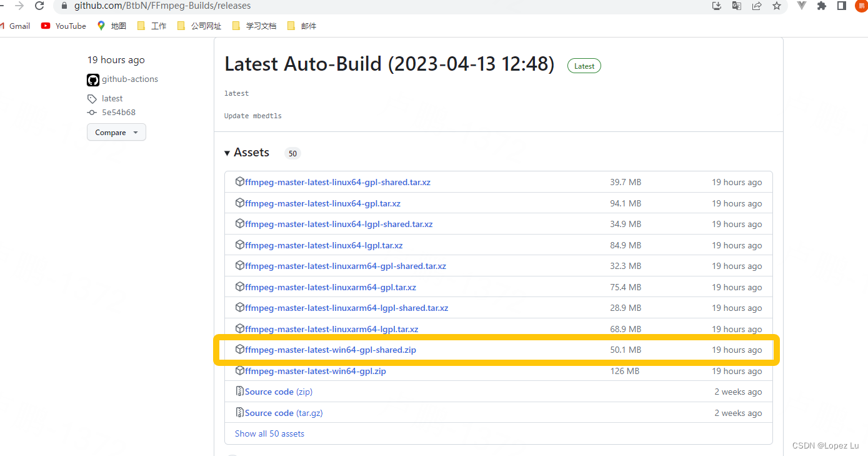Download ffmpeg-master-latest-win64-gpl-shared.zip

(331, 350)
